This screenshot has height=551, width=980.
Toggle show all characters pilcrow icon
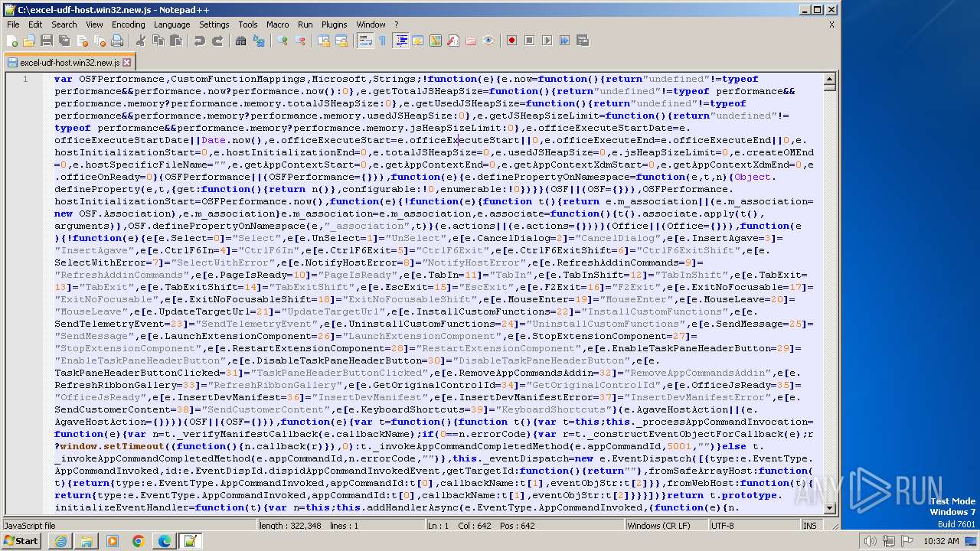pos(382,41)
